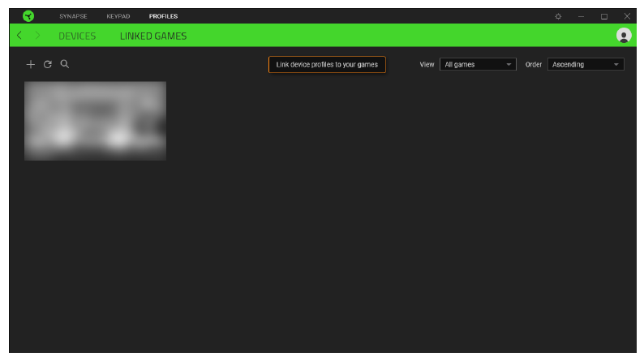
Task: Open the Synapse tab
Action: pyautogui.click(x=73, y=16)
